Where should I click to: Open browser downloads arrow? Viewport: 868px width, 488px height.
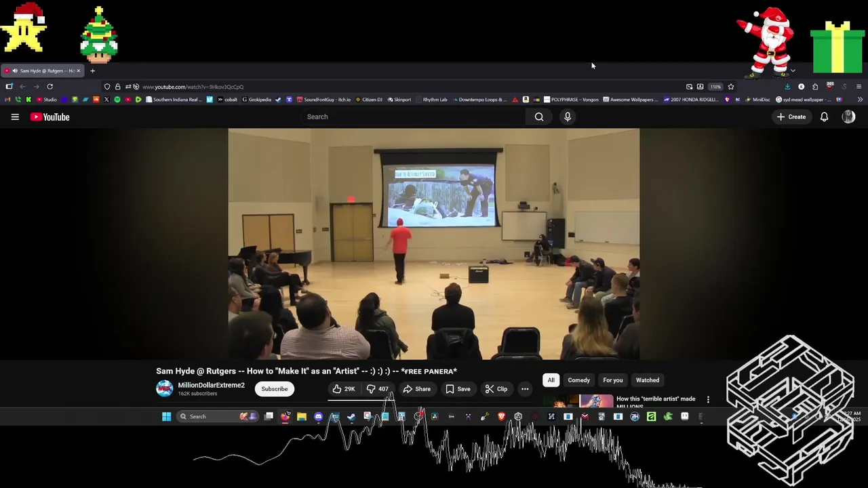click(787, 87)
